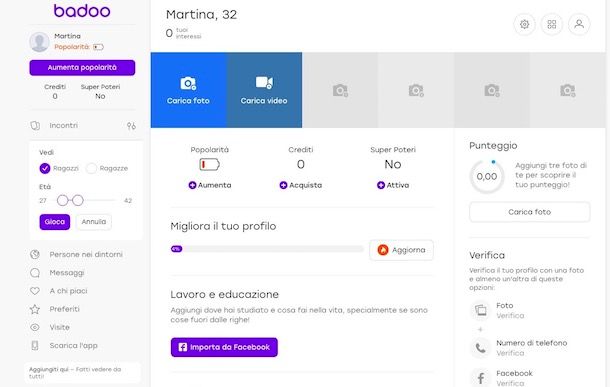Click Attiva under Super Poteri
The height and width of the screenshot is (387, 610).
pyautogui.click(x=393, y=185)
